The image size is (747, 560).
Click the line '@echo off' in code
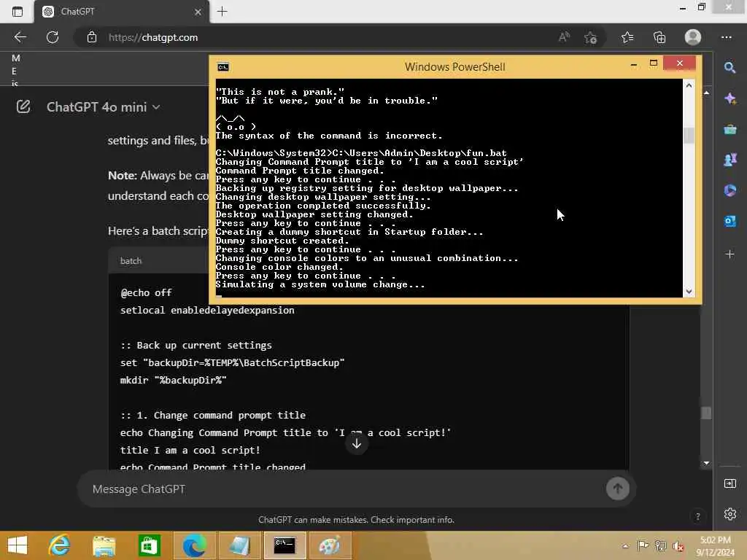(x=146, y=292)
